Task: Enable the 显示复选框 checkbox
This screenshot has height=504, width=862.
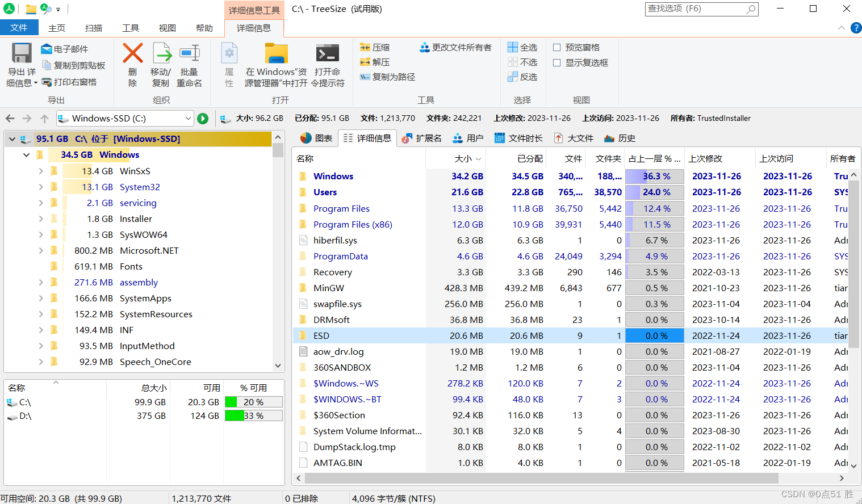Action: tap(557, 63)
